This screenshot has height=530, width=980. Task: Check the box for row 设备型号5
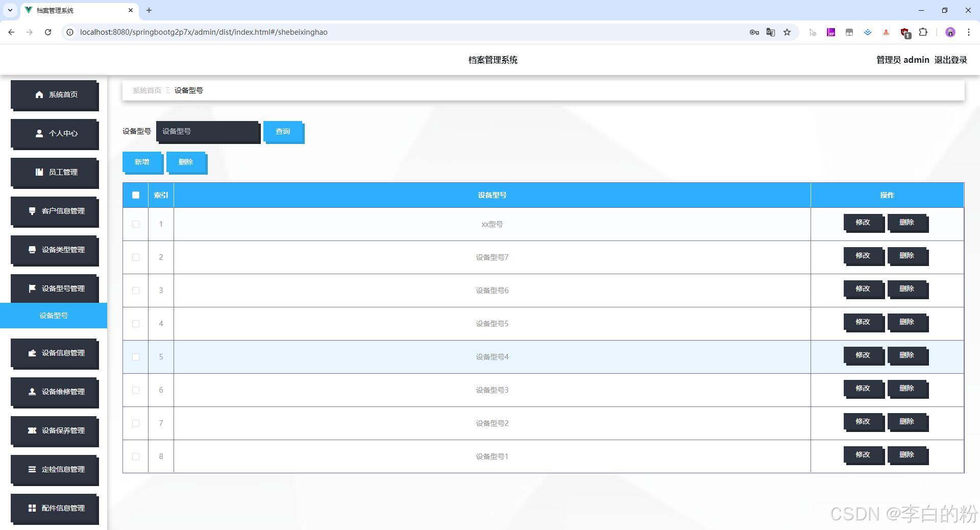pos(136,324)
